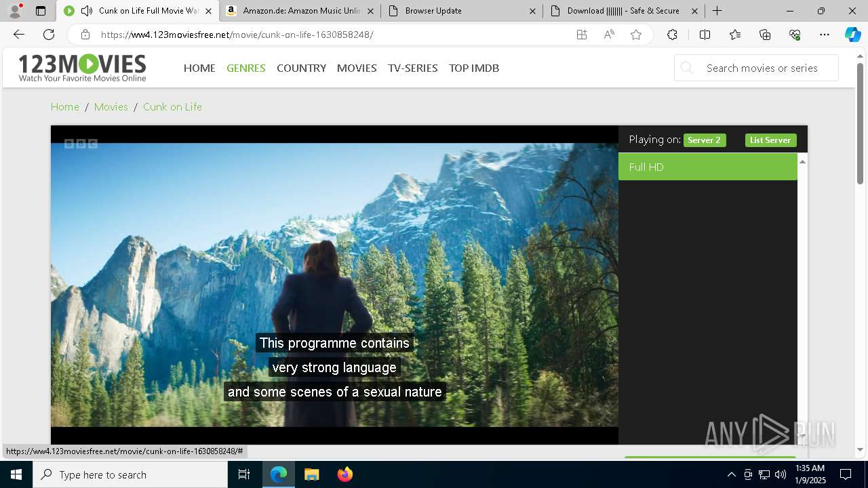
Task: Open the Extensions puzzle icon
Action: pyautogui.click(x=672, y=35)
